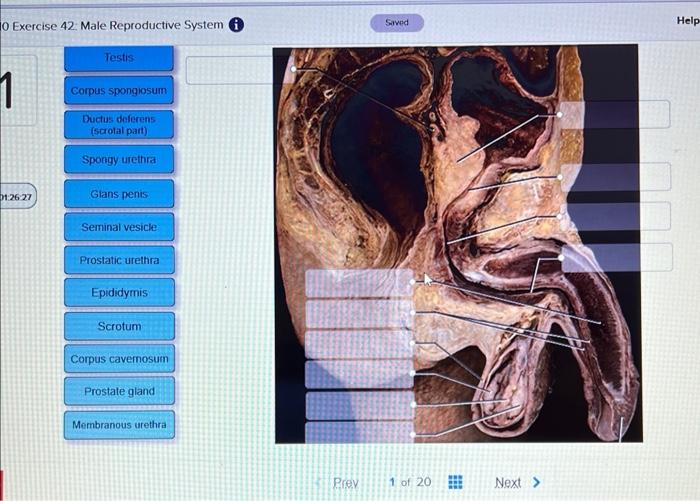Select the Glans penis label tile

point(119,194)
